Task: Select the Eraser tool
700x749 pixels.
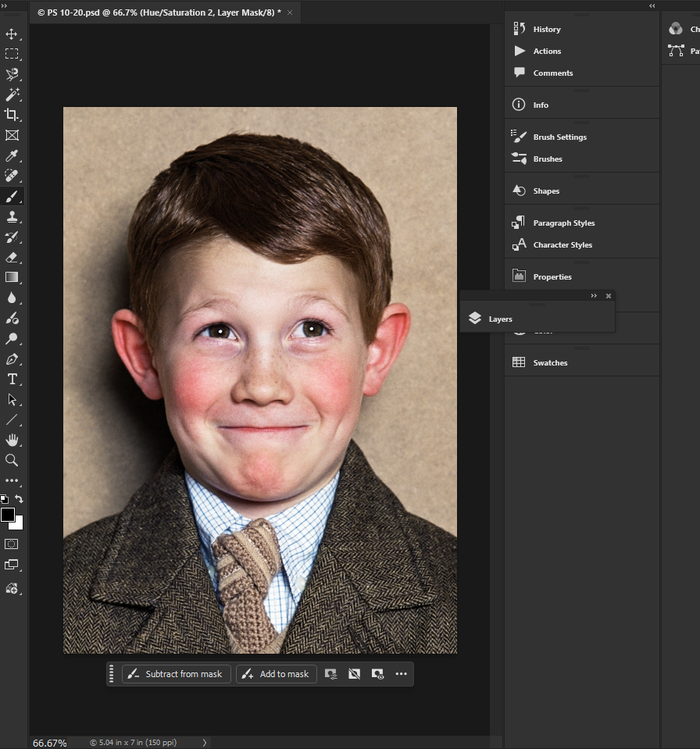Action: (x=12, y=257)
